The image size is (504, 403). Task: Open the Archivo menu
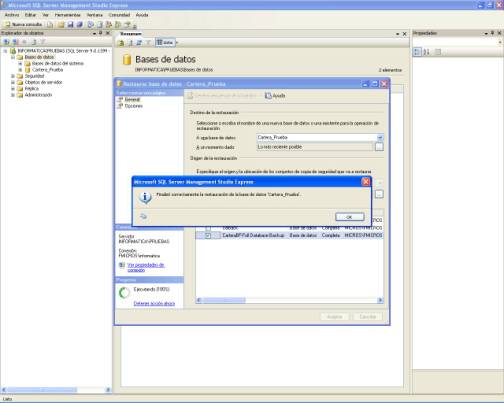[x=12, y=15]
